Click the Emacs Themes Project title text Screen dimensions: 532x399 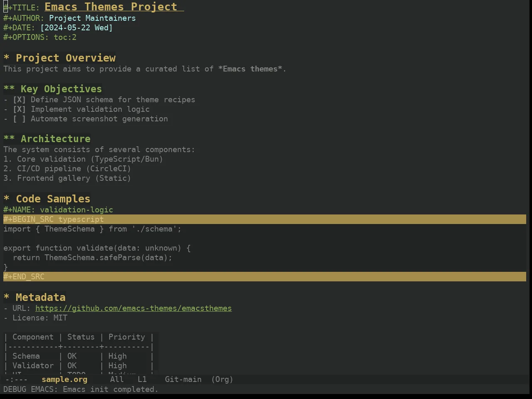111,7
